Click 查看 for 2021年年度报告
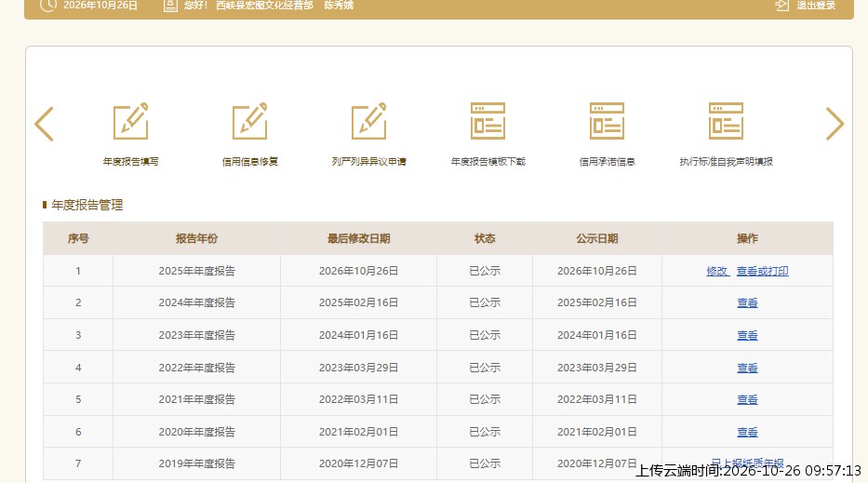 pyautogui.click(x=747, y=399)
